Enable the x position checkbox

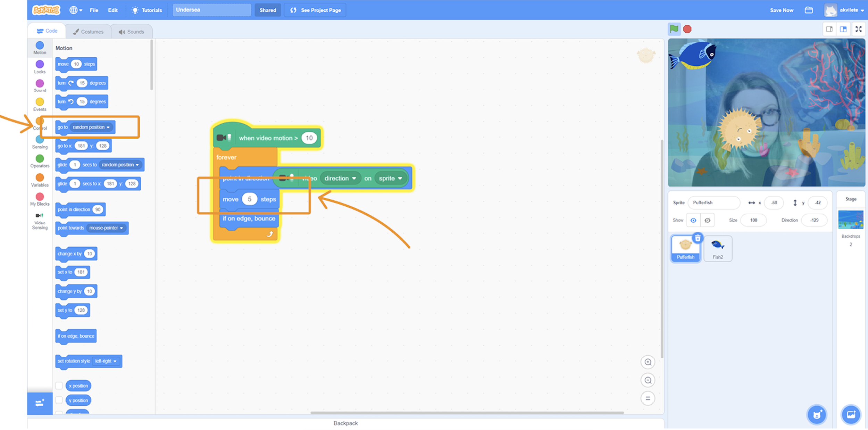(59, 386)
